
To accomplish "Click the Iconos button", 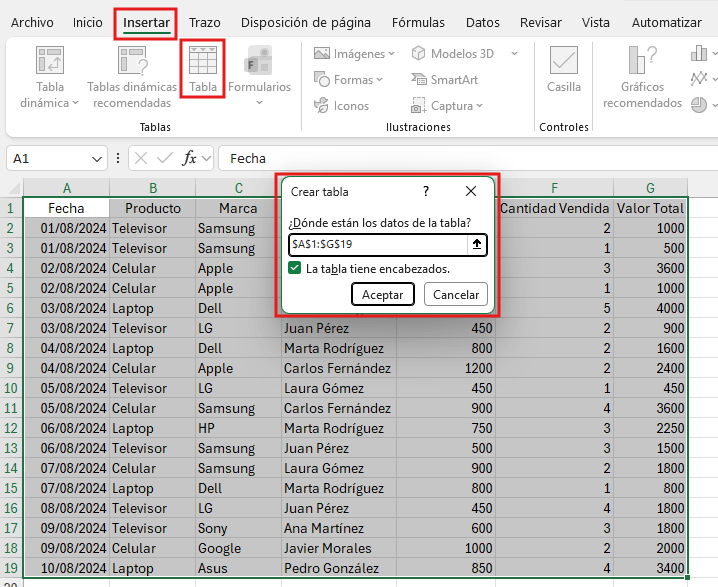I will coord(342,106).
